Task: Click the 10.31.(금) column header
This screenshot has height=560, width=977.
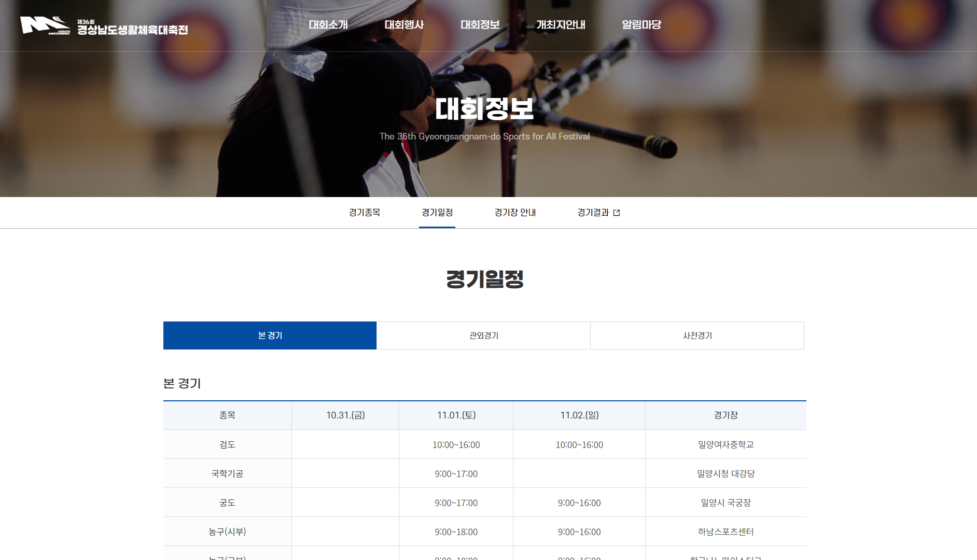Action: 345,415
